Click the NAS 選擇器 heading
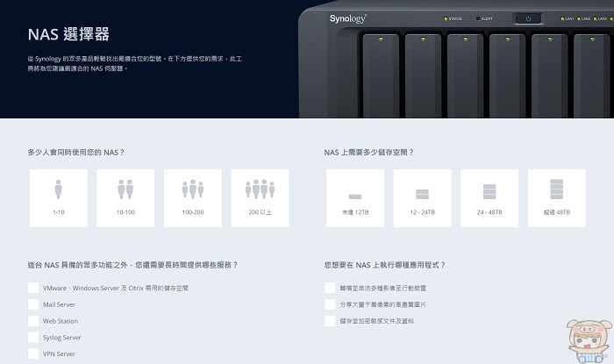Viewport: 614px width, 364px height. click(x=68, y=34)
